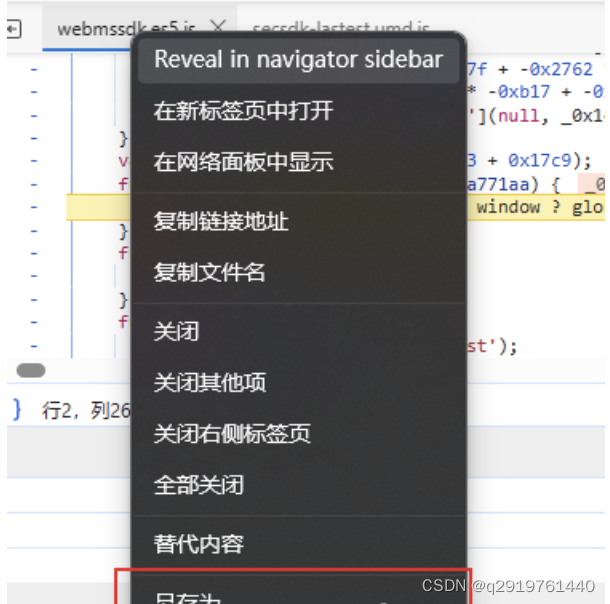The width and height of the screenshot is (610, 604).
Task: Choose Reveal in navigator sidebar
Action: tap(298, 59)
